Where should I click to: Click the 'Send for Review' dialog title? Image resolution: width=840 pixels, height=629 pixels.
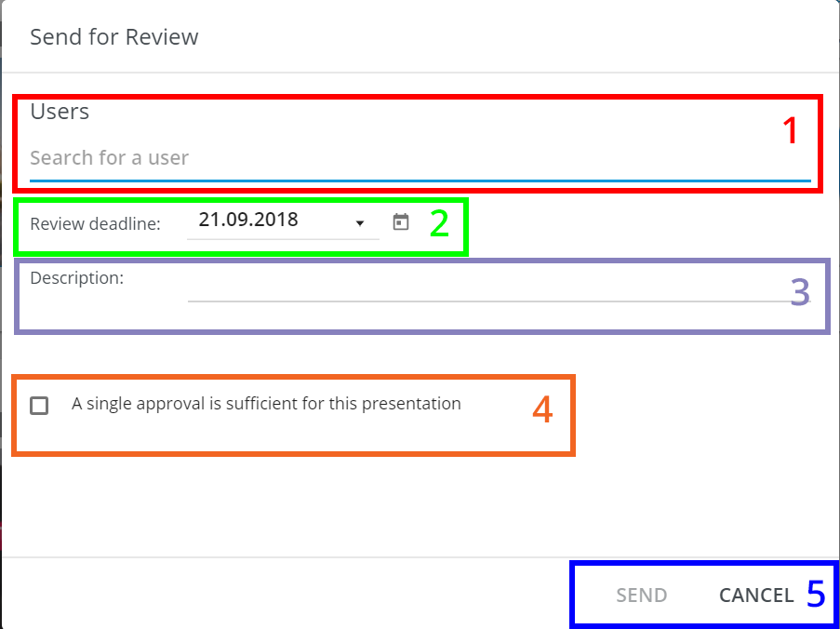pyautogui.click(x=113, y=37)
